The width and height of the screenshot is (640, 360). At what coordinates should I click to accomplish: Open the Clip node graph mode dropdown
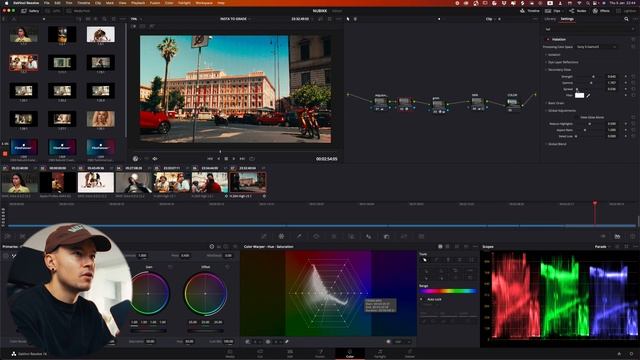point(491,19)
